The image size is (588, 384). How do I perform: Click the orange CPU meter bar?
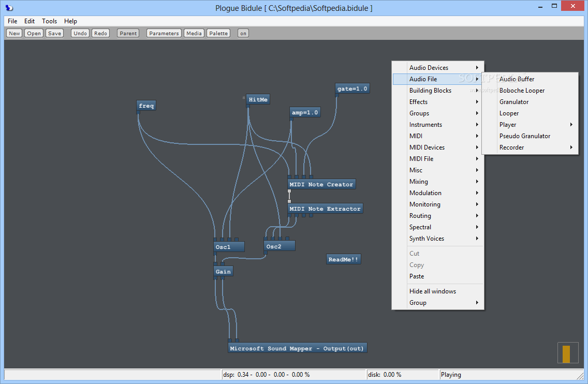coord(566,354)
